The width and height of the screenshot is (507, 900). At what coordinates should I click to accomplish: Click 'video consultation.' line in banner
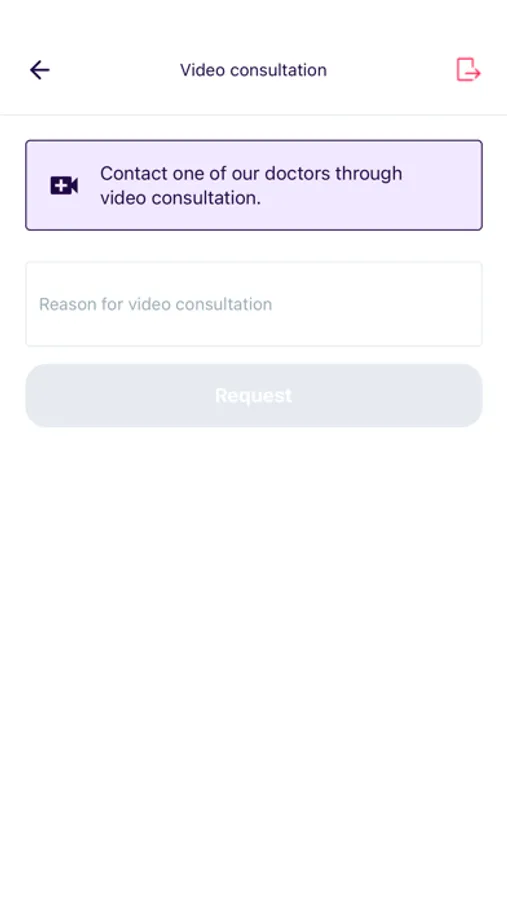(x=180, y=198)
